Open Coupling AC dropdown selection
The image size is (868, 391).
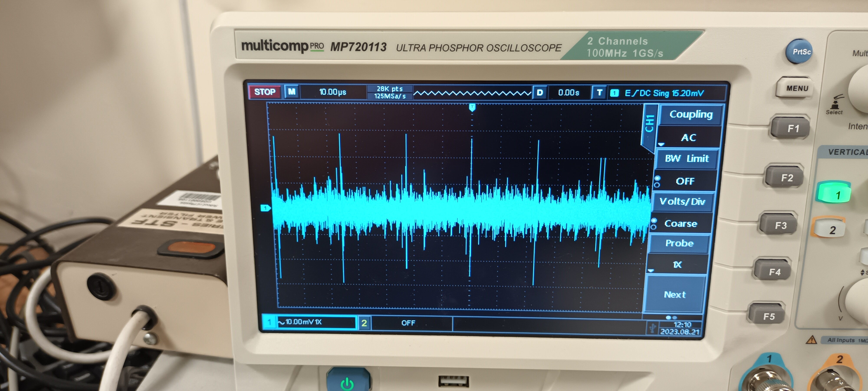[688, 138]
